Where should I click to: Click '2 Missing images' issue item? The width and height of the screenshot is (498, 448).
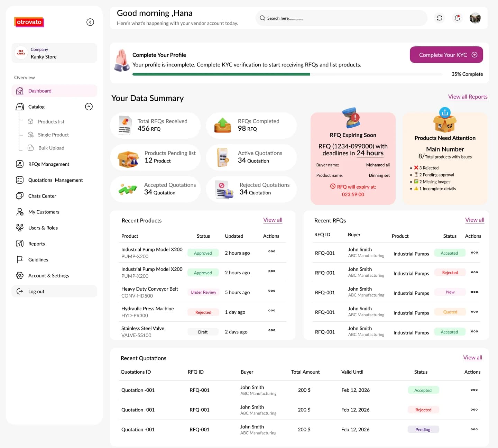(432, 182)
